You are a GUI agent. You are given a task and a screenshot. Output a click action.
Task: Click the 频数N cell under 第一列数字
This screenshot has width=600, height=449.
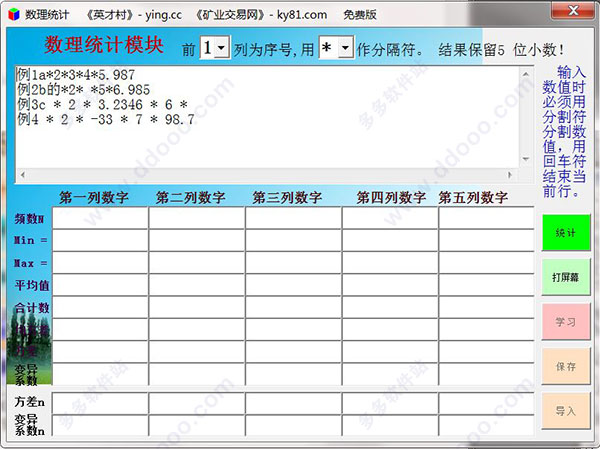click(100, 218)
